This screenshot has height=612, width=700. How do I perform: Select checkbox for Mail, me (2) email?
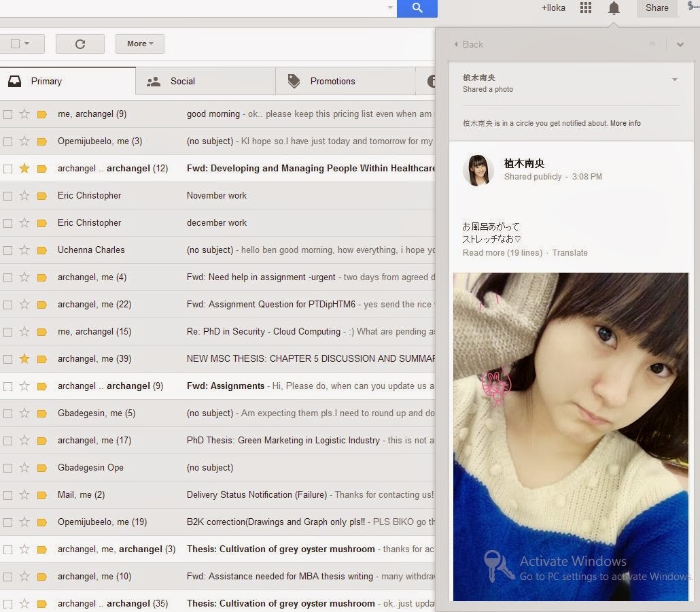[7, 495]
